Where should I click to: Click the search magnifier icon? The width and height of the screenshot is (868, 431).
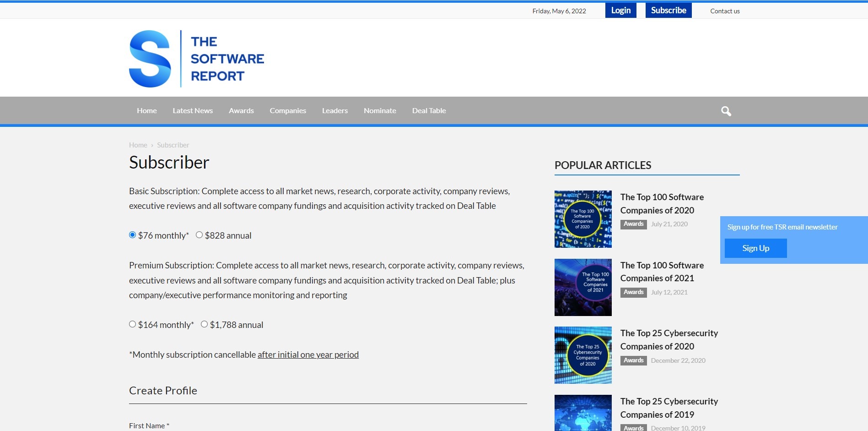(x=726, y=111)
